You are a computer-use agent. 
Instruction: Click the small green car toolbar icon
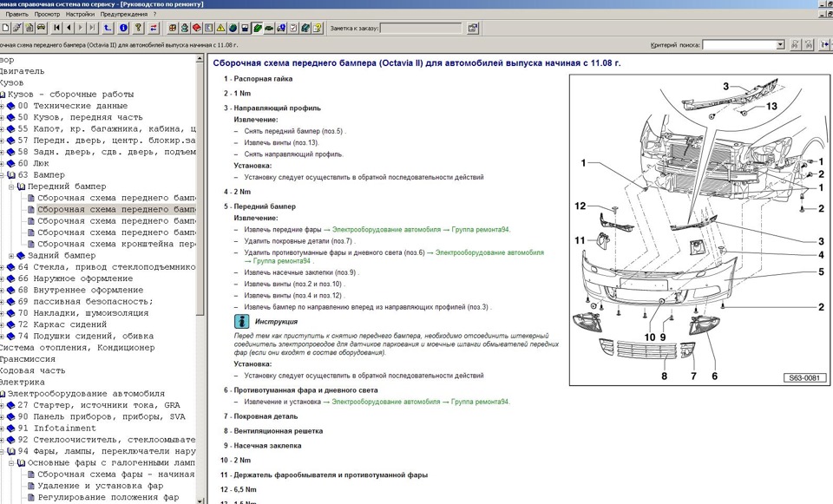click(x=269, y=28)
